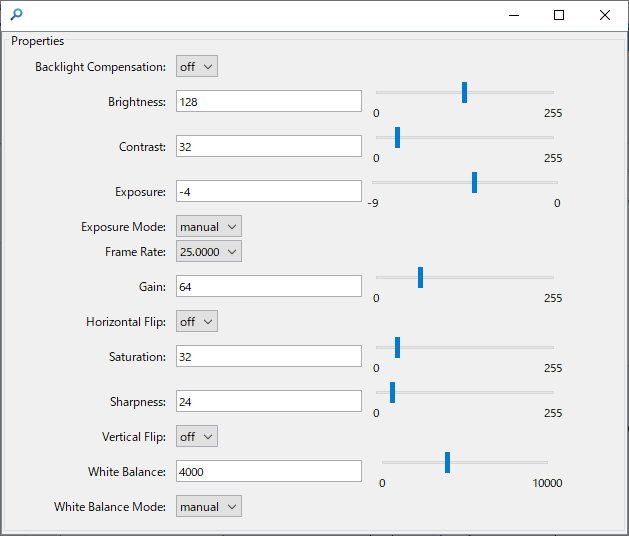Image resolution: width=629 pixels, height=536 pixels.
Task: Click the White Balance slider handle
Action: coord(448,463)
